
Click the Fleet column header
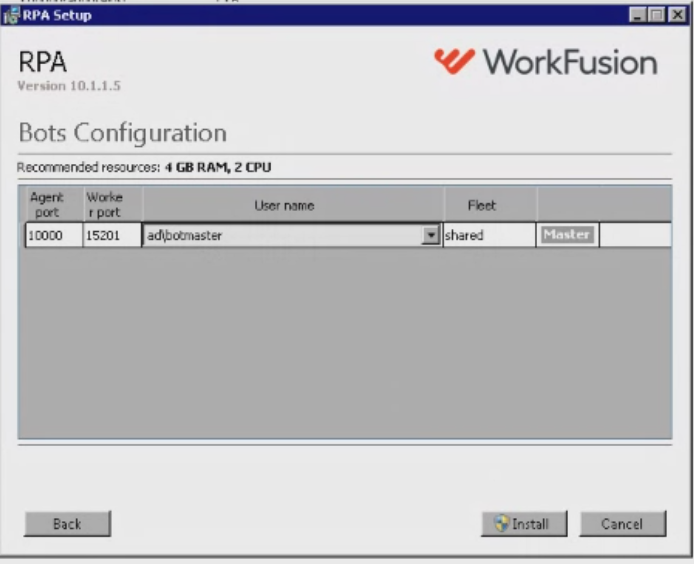pyautogui.click(x=490, y=205)
